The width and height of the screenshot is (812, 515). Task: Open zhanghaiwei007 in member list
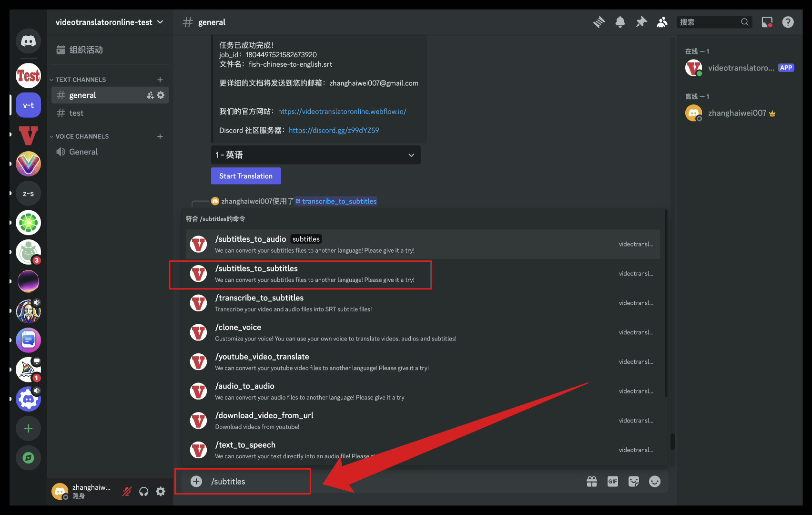(x=740, y=113)
